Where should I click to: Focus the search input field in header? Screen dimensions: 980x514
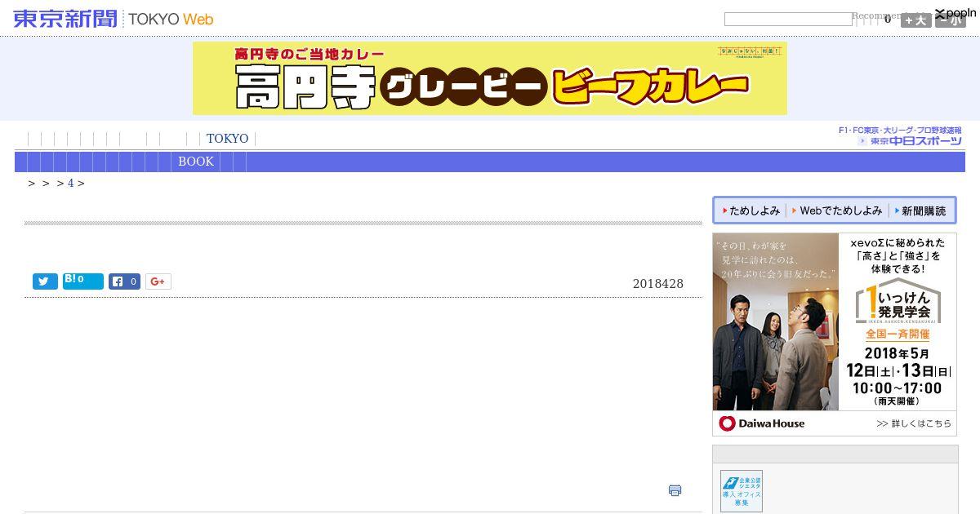788,19
